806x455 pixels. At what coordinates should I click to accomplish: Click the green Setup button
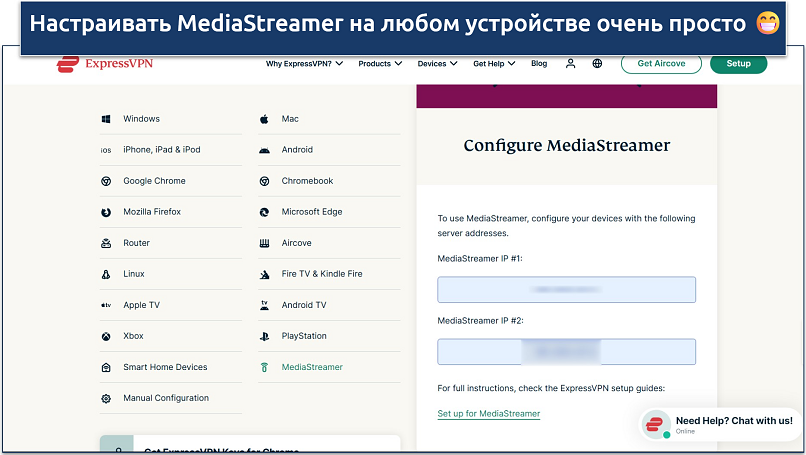click(x=738, y=64)
